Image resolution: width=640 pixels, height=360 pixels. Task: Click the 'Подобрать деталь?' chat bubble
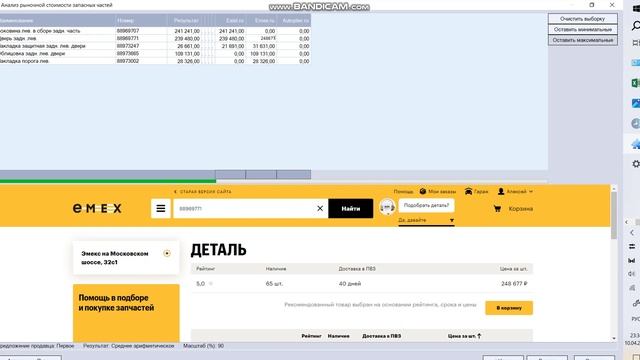pyautogui.click(x=426, y=205)
